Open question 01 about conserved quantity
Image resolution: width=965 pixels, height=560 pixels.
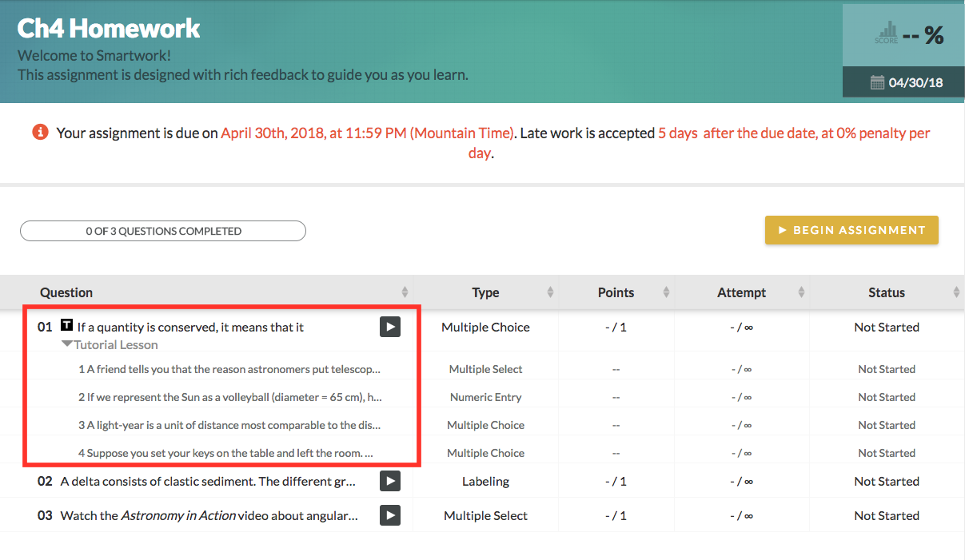pyautogui.click(x=190, y=327)
